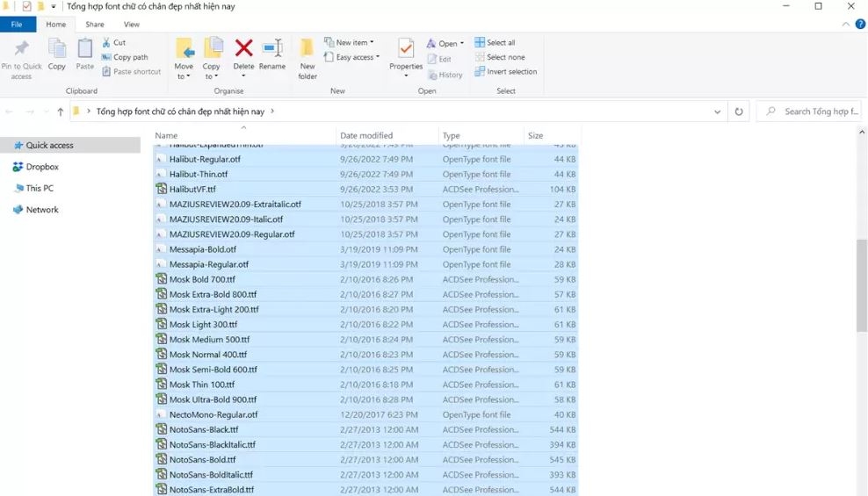Open the Copy to menu
This screenshot has width=868, height=496.
coord(212,58)
